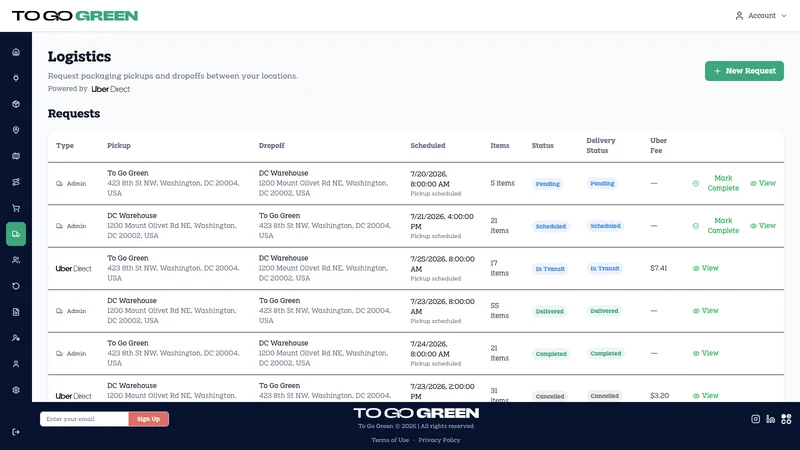Click the Type column header
This screenshot has height=450, width=800.
pyautogui.click(x=65, y=145)
